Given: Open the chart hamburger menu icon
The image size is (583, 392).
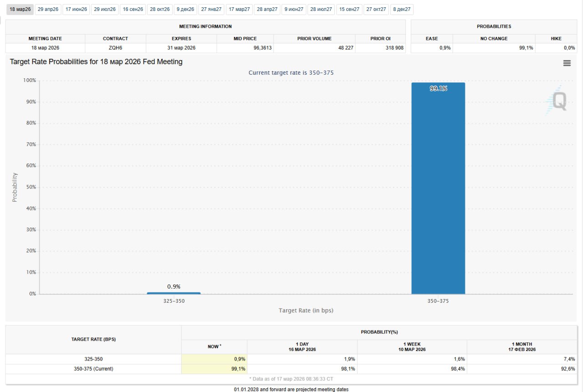Looking at the screenshot, I should coord(567,63).
